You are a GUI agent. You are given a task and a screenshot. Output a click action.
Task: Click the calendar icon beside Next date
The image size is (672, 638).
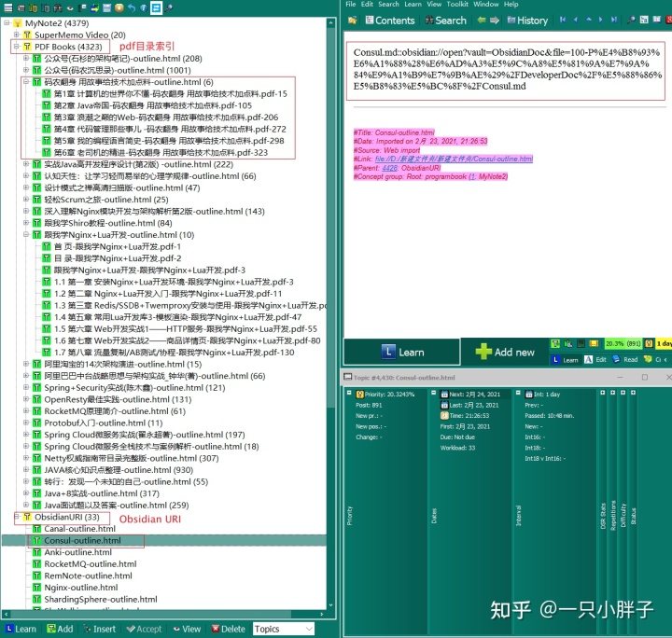(x=444, y=395)
